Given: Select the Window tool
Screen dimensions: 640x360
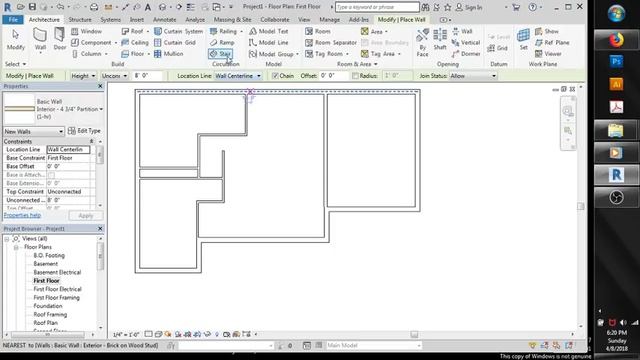Looking at the screenshot, I should coord(86,31).
